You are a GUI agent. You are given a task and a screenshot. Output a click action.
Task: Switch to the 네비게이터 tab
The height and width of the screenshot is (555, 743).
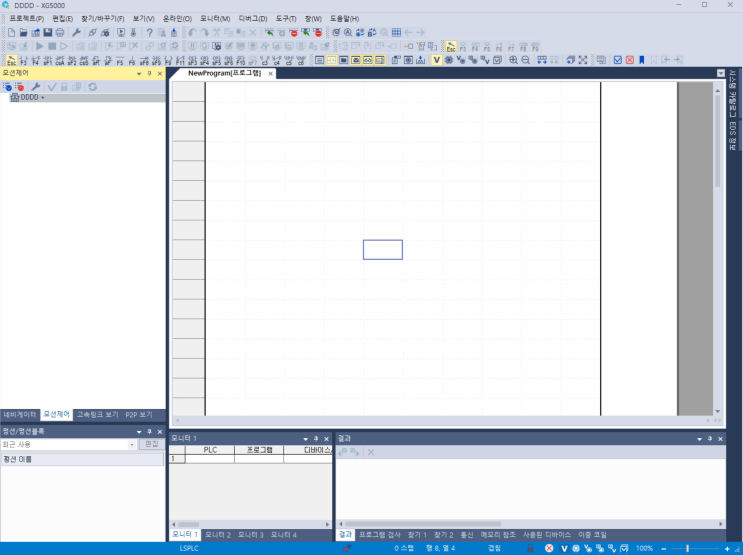(20, 414)
